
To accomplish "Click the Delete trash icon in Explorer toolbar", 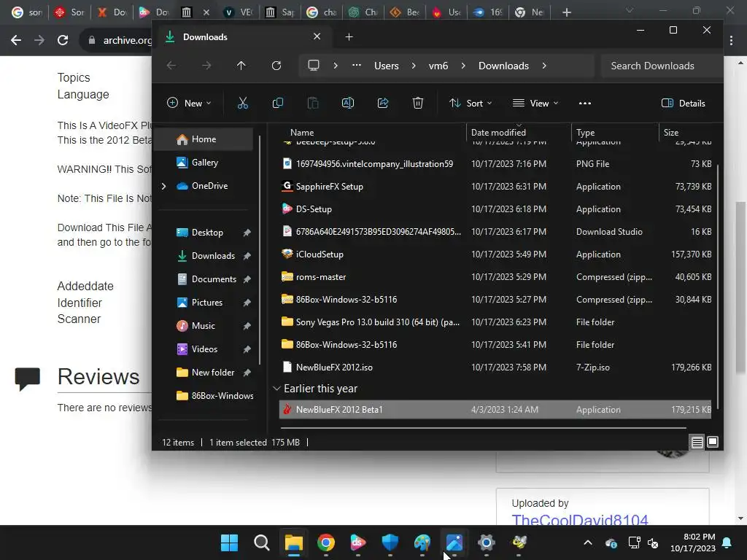I will click(418, 103).
